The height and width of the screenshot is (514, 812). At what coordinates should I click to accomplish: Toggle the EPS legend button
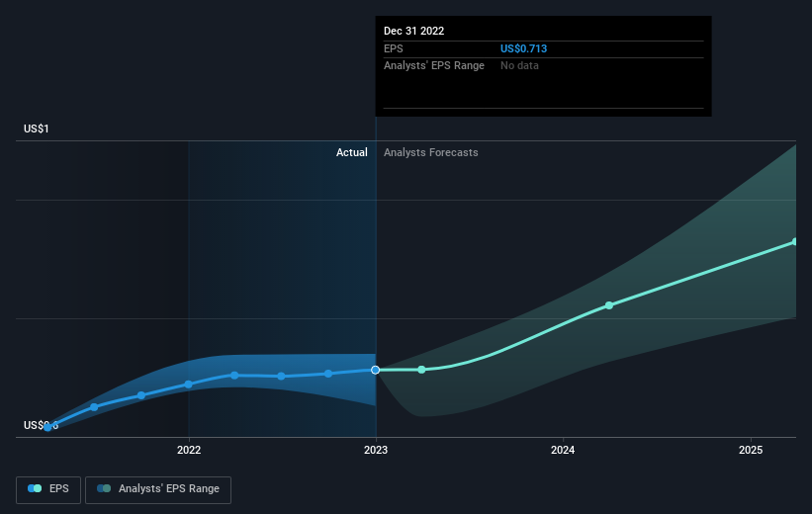[48, 489]
